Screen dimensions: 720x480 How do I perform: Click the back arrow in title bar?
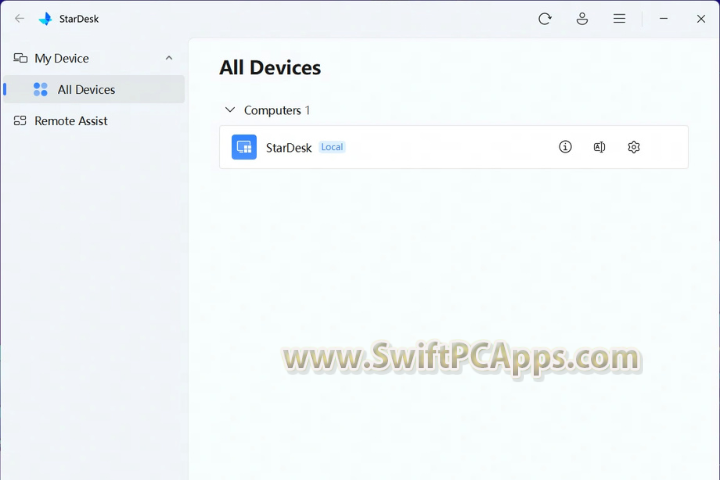[19, 18]
